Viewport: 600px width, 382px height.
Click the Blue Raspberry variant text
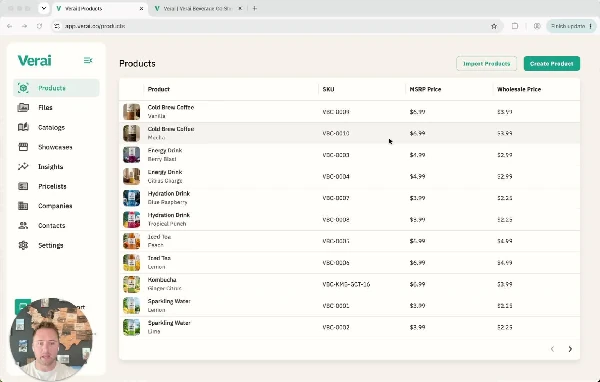click(167, 202)
